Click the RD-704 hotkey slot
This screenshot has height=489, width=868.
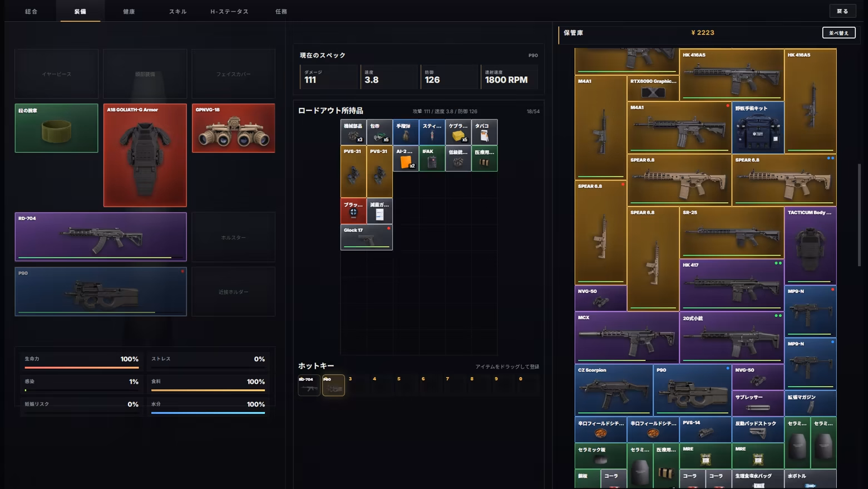(x=309, y=385)
